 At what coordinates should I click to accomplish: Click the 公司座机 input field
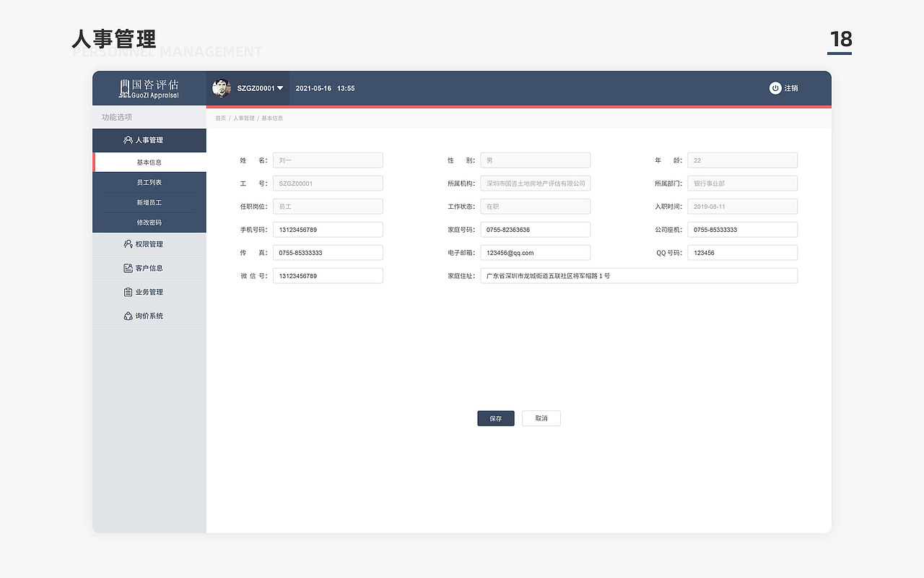(743, 230)
